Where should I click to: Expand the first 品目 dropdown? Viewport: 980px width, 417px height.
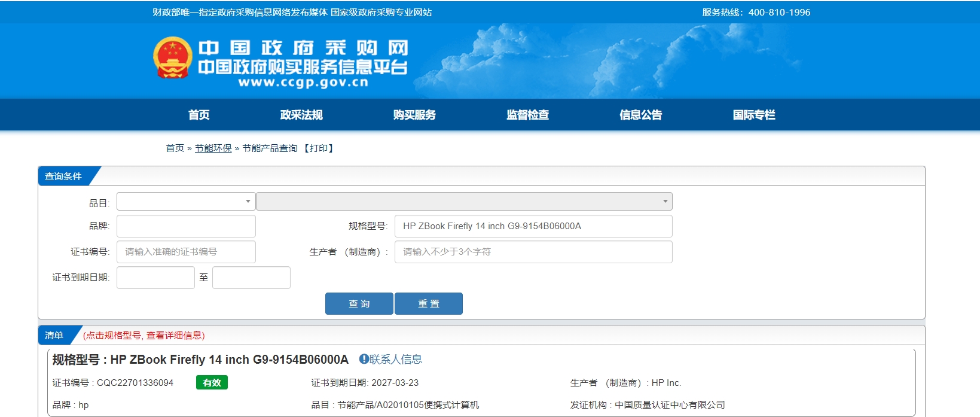click(186, 201)
